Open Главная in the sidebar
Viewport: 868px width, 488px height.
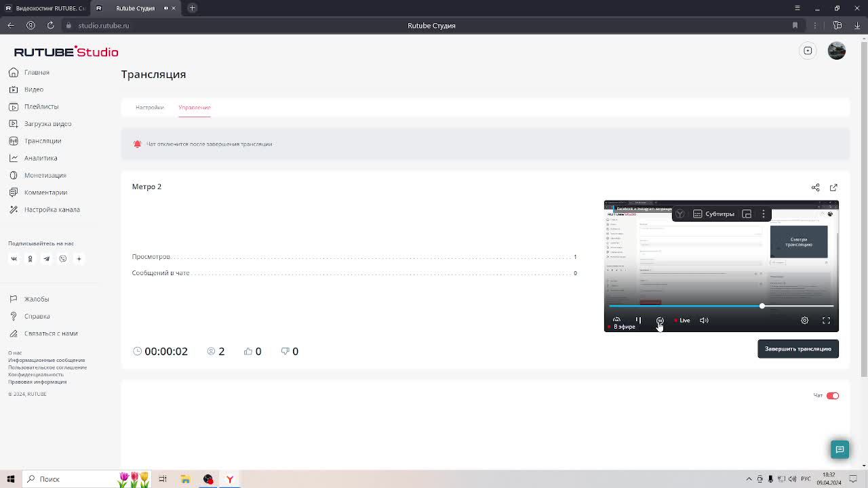[x=29, y=72]
